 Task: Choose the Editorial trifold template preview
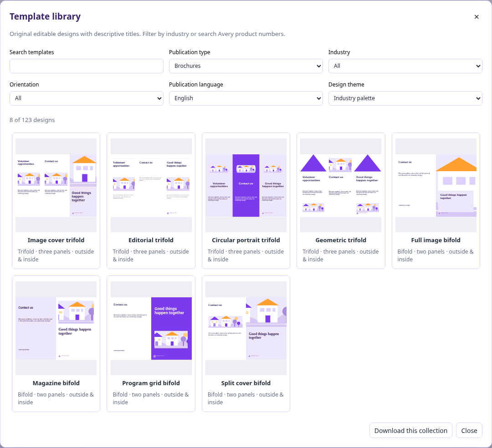coord(151,185)
